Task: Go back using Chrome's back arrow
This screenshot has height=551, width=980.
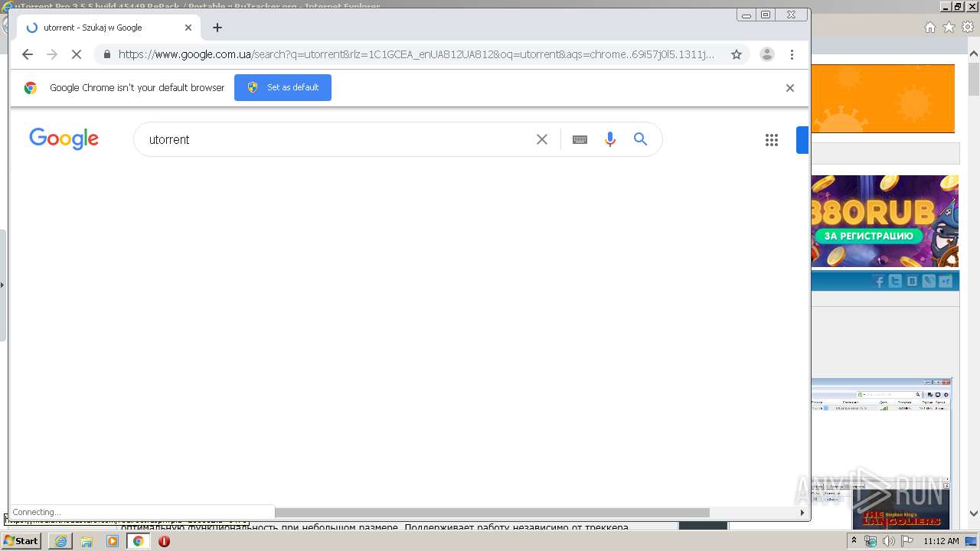Action: point(28,54)
